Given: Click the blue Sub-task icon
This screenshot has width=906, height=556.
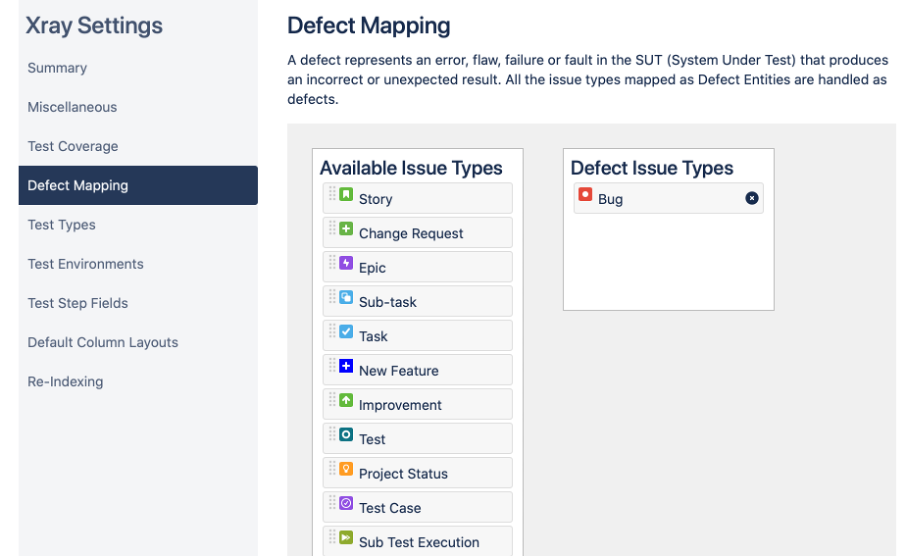Looking at the screenshot, I should 346,298.
